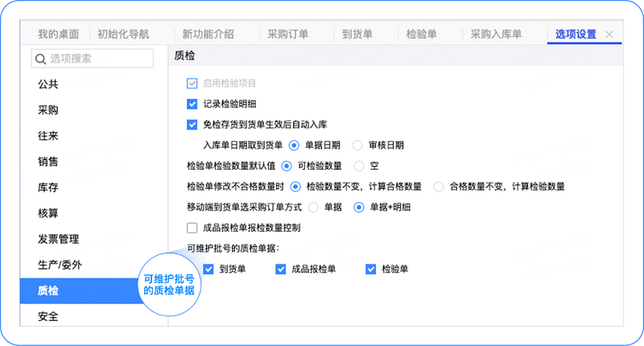Click the search magnifier icon
Viewport: 644px width, 346px height.
[x=40, y=59]
